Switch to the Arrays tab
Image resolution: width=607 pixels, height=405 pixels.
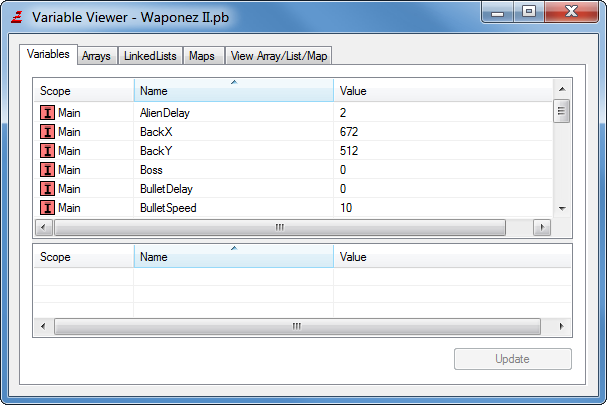tap(96, 56)
